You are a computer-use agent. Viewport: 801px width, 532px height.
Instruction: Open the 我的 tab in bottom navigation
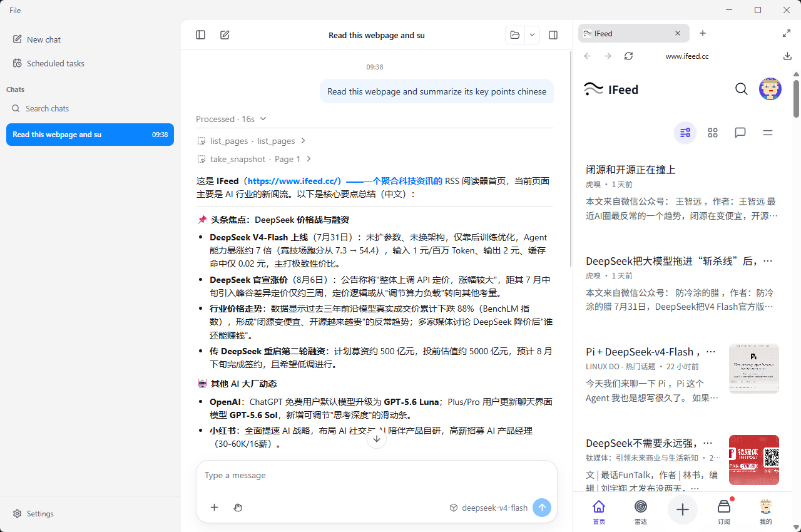pos(765,511)
